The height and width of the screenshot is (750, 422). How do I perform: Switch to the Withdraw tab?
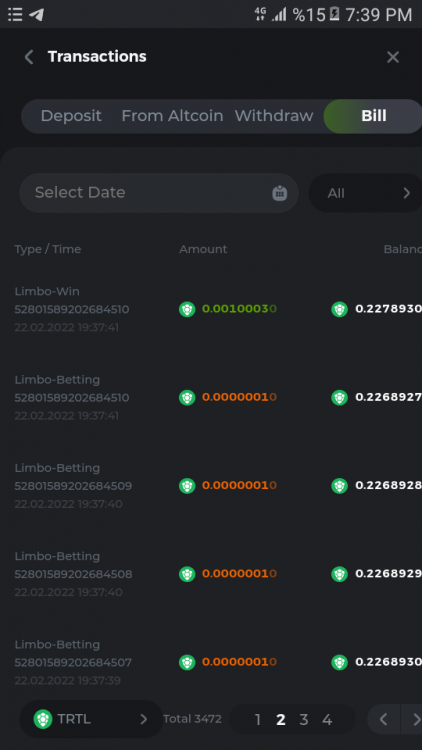pos(274,116)
